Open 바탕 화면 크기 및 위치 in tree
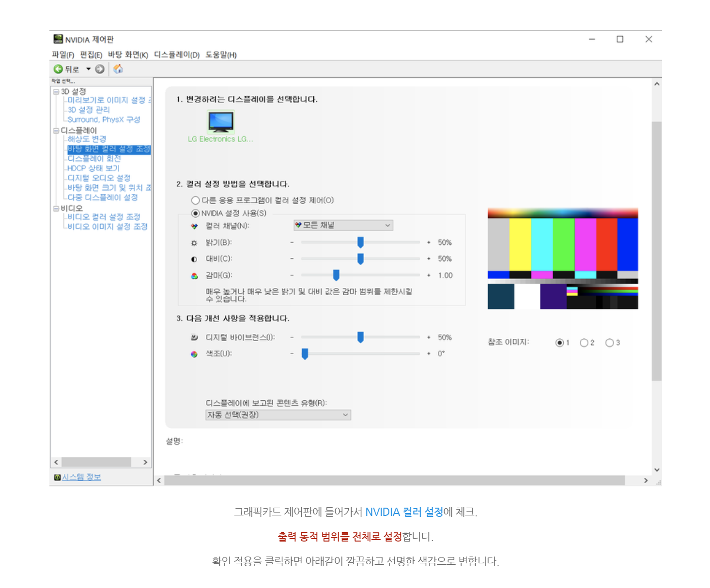The height and width of the screenshot is (588, 710). click(x=109, y=188)
